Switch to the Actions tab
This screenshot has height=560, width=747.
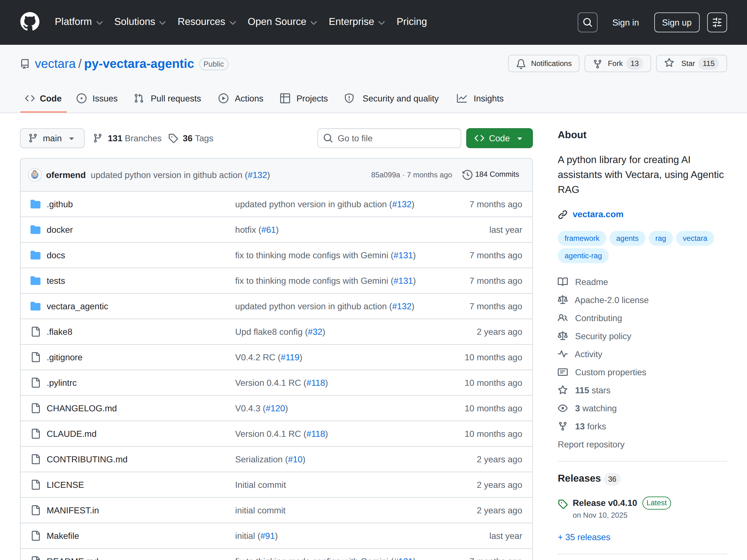[x=241, y=99]
